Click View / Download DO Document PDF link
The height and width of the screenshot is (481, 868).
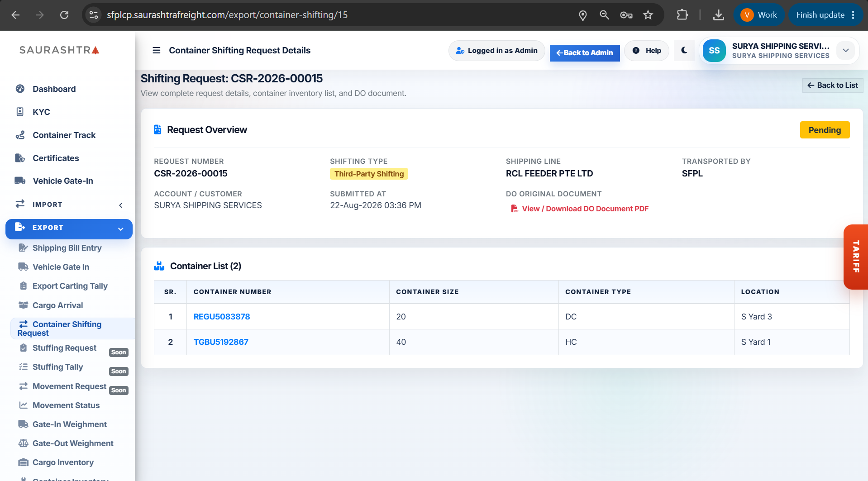(580, 209)
